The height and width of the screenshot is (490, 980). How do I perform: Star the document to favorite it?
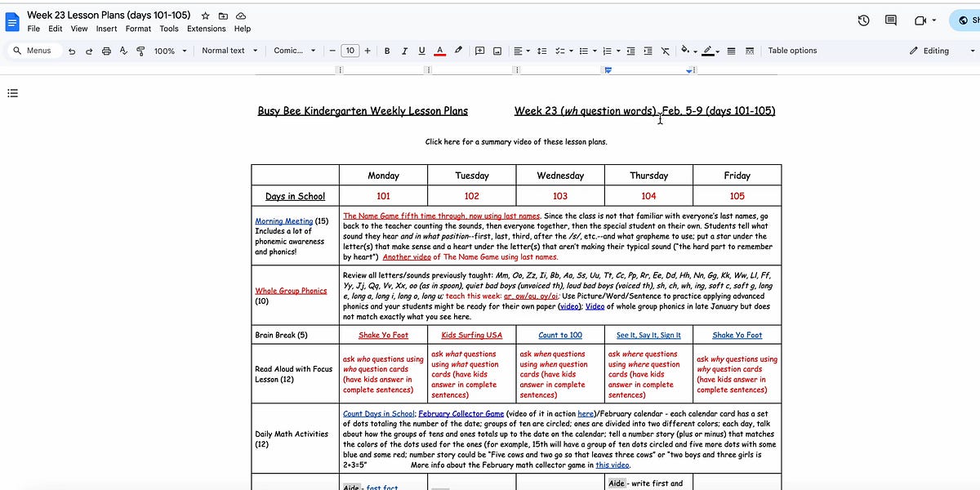pyautogui.click(x=205, y=15)
